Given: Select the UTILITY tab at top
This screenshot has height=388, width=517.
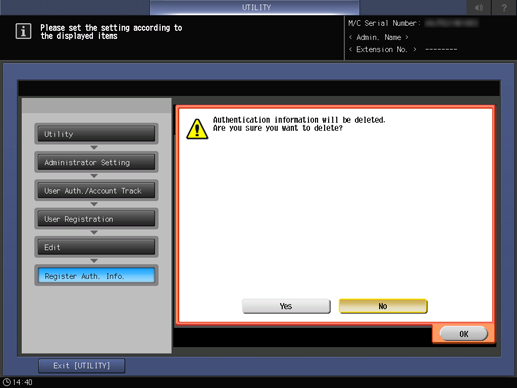Looking at the screenshot, I should pyautogui.click(x=255, y=7).
